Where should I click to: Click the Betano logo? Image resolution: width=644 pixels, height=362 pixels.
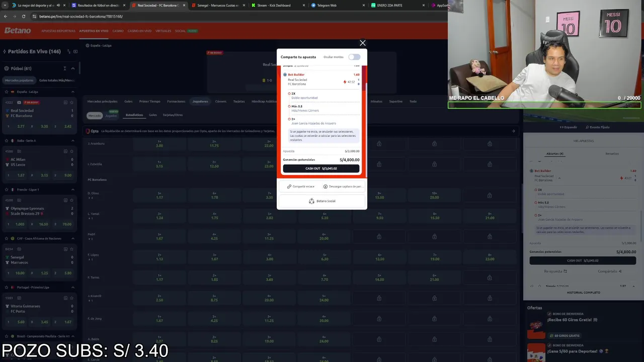pos(18,31)
